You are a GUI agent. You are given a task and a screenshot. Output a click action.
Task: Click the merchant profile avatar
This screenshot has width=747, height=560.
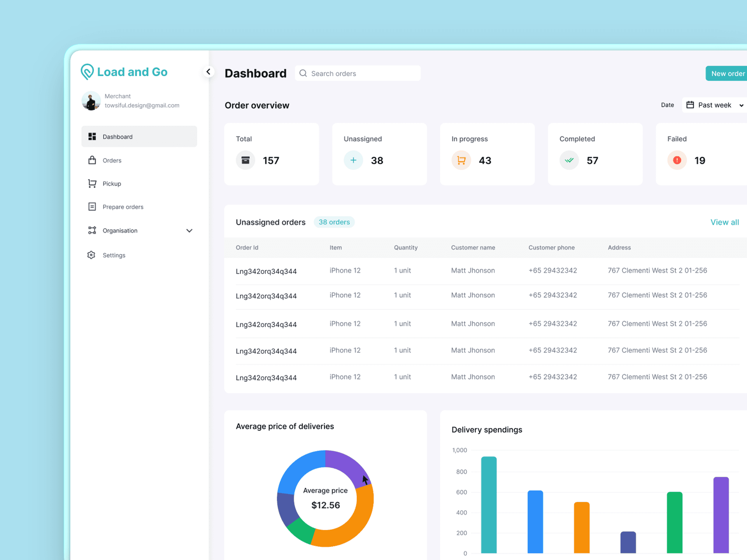click(x=91, y=101)
